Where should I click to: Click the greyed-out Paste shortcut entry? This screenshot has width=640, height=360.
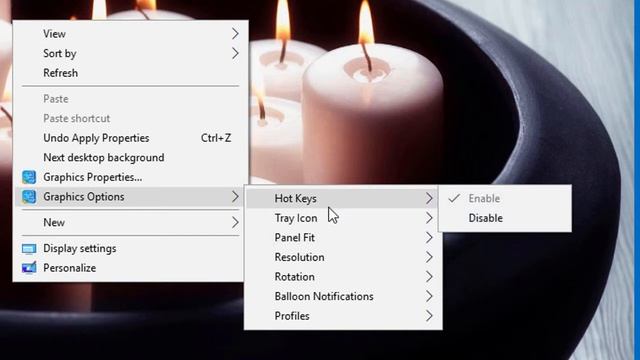[x=131, y=118]
